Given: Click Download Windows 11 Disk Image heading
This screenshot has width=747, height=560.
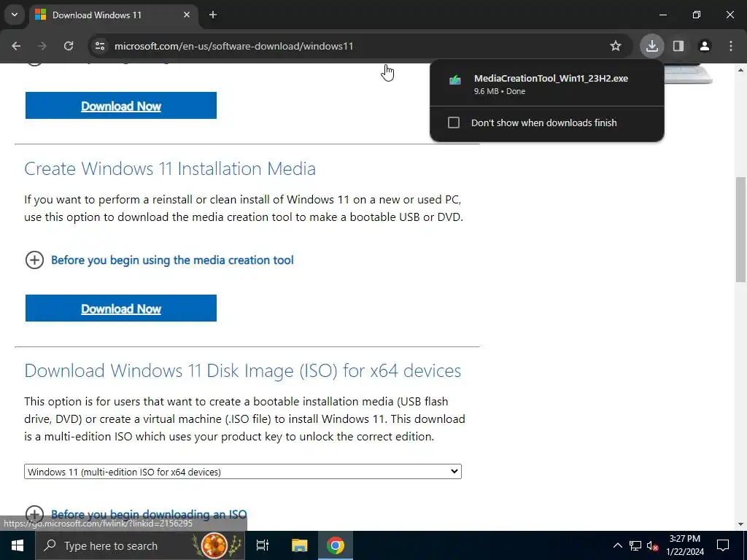Looking at the screenshot, I should click(x=242, y=370).
